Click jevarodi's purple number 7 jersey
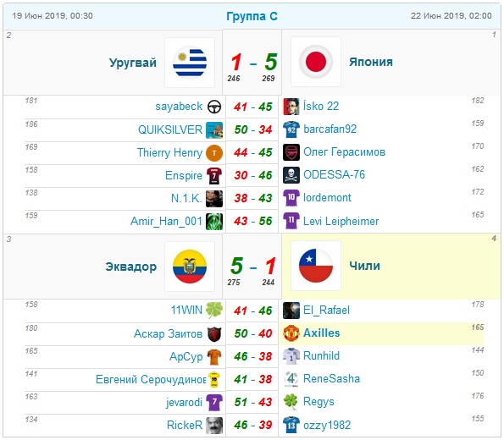Viewport: 504px width, 440px height. point(214,403)
